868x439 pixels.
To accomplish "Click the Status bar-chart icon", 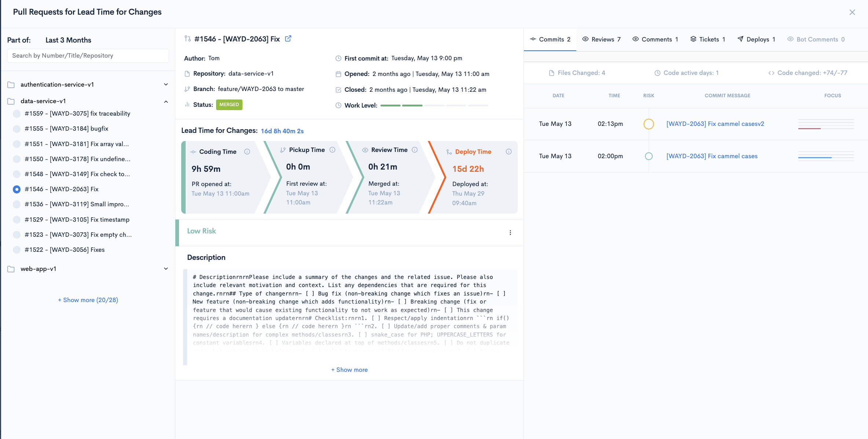I will [x=187, y=105].
